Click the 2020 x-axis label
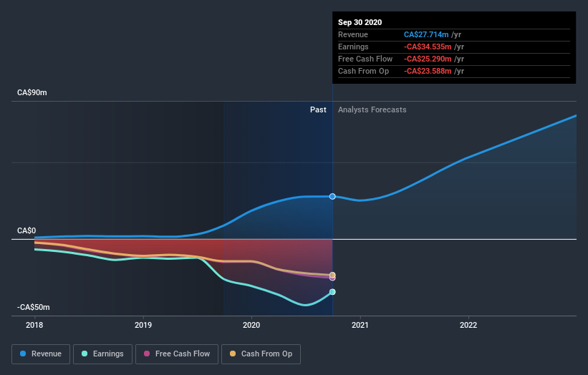The width and height of the screenshot is (588, 375). coord(251,325)
